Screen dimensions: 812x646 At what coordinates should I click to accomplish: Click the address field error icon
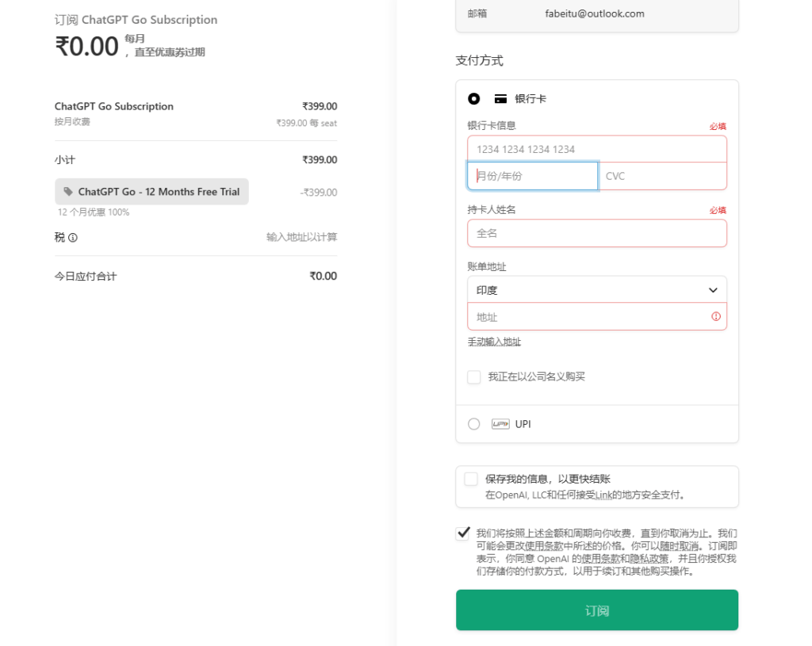pyautogui.click(x=716, y=316)
